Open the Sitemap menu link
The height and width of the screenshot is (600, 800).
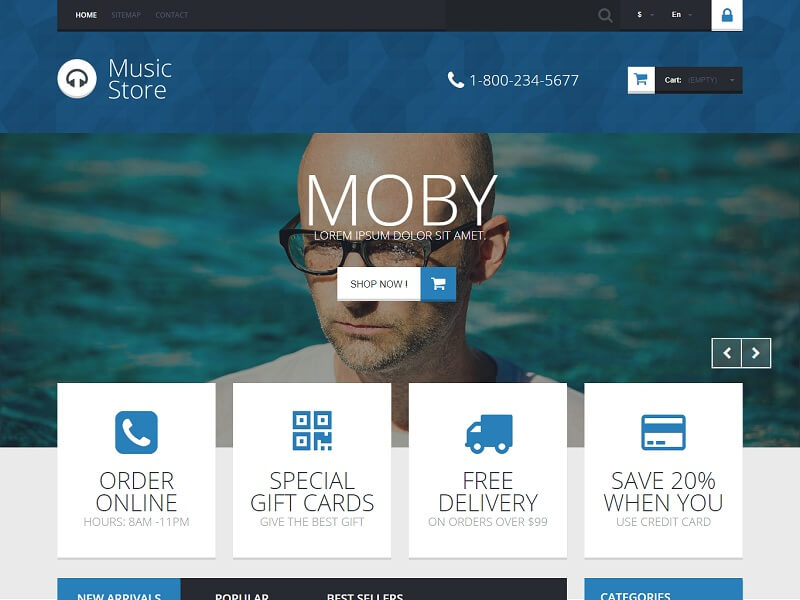[x=126, y=15]
